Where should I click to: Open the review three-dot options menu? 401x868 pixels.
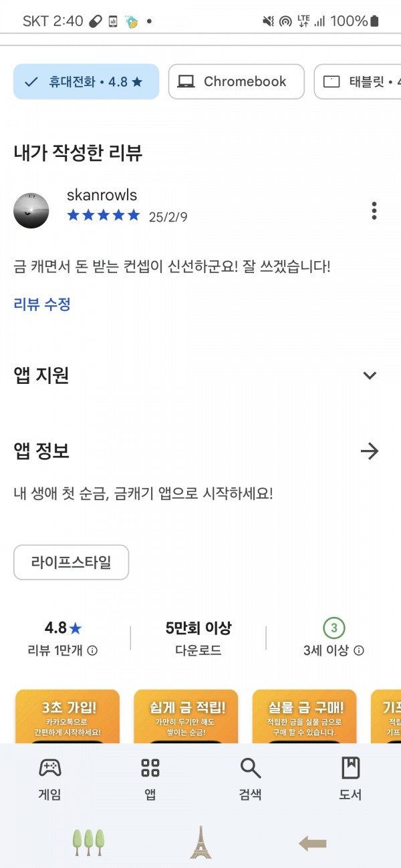click(x=374, y=210)
